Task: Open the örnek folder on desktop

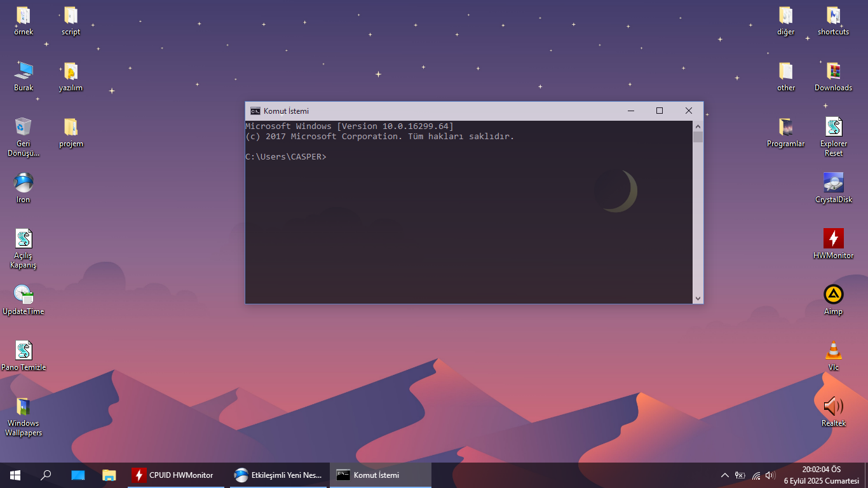Action: click(x=24, y=16)
